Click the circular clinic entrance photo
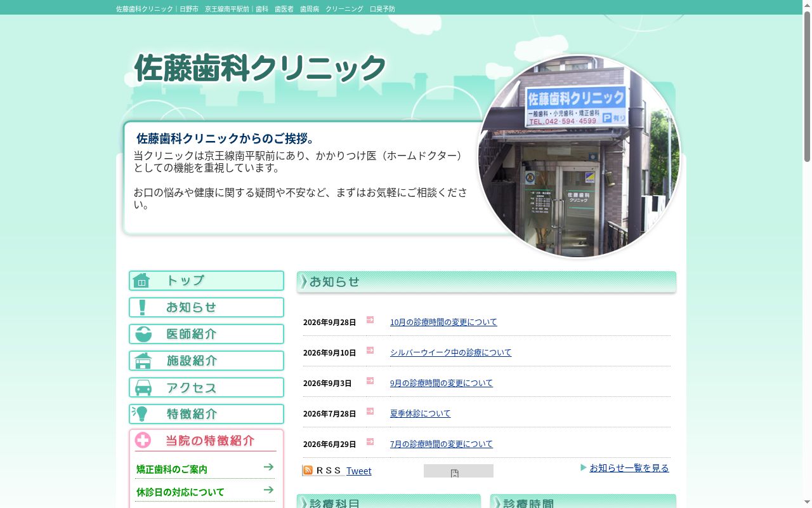This screenshot has width=812, height=508. (x=579, y=156)
